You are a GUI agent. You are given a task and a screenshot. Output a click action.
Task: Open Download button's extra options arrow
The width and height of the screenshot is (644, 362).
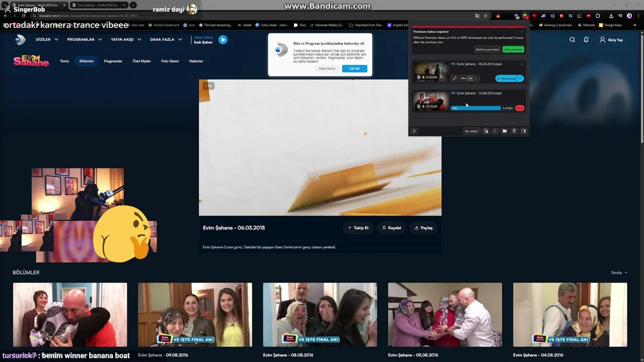pos(520,78)
